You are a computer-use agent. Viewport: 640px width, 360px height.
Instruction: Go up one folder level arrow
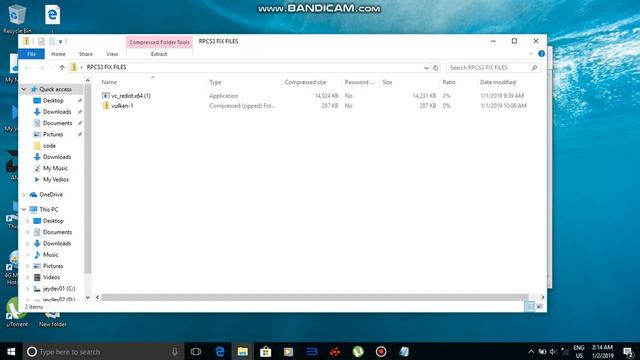click(62, 67)
